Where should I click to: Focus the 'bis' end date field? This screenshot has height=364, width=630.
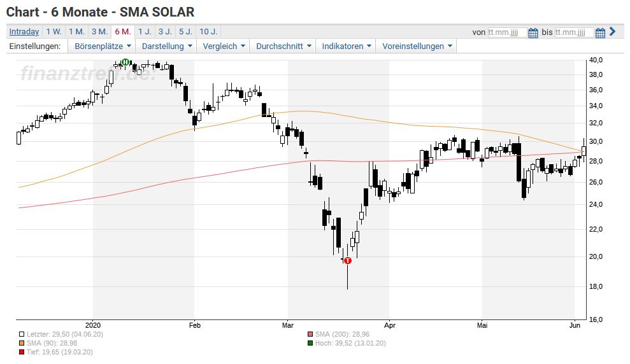pyautogui.click(x=574, y=32)
